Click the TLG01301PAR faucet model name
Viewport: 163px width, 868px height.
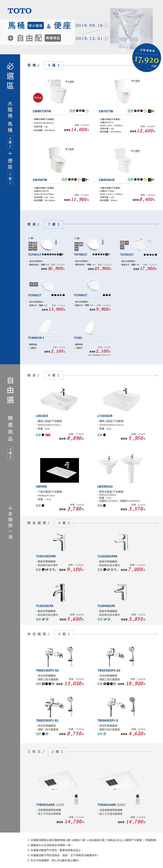tap(46, 556)
